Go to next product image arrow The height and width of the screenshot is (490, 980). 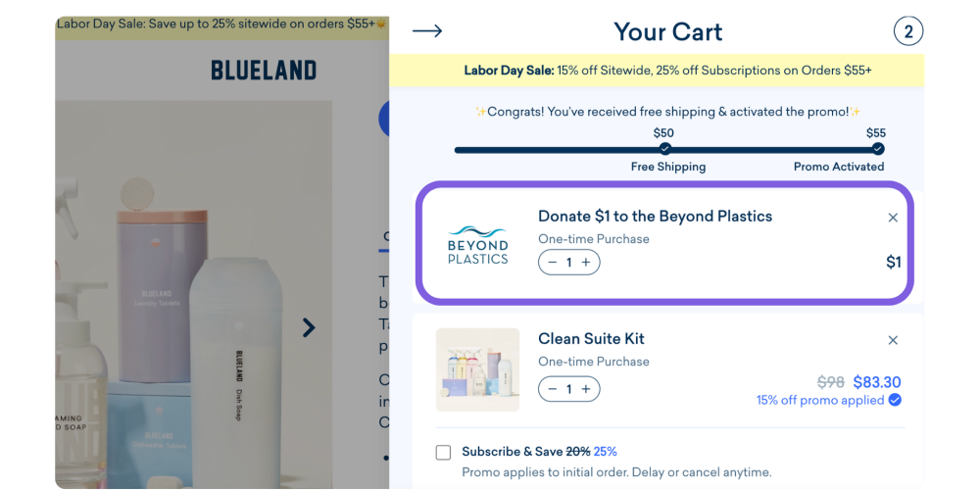pyautogui.click(x=309, y=327)
